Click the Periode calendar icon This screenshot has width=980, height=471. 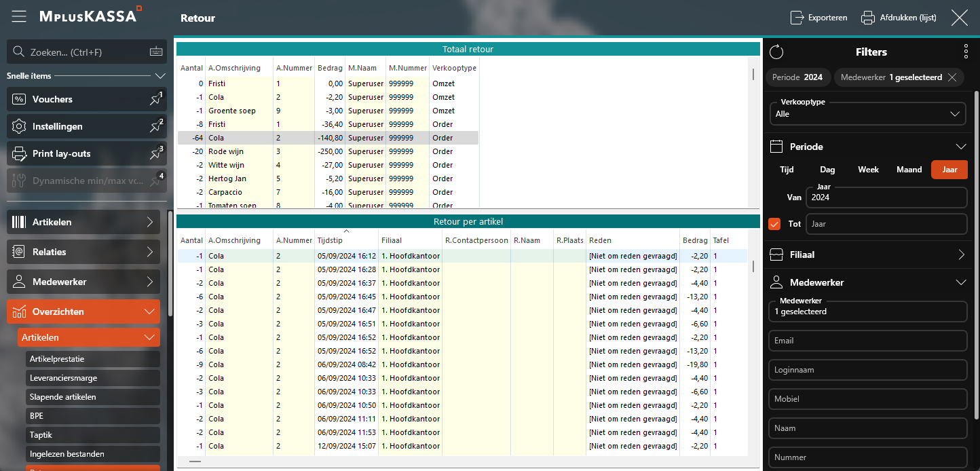[x=777, y=147]
